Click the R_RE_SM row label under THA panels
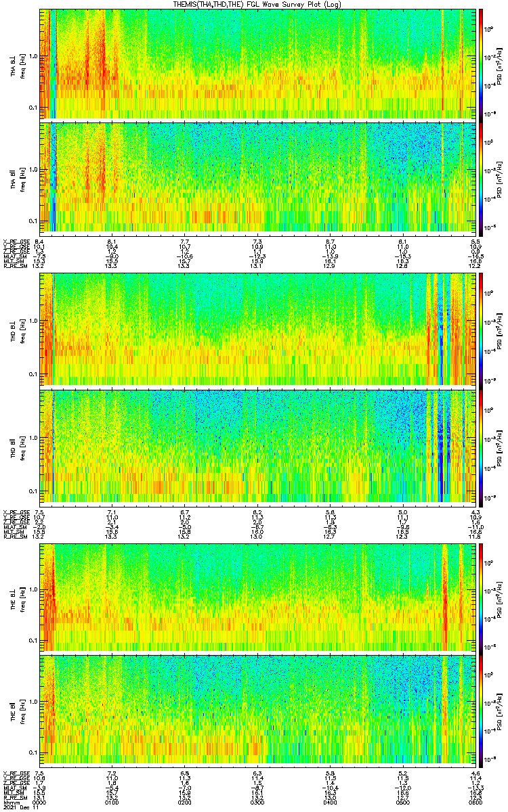This screenshot has height=812, width=508. [x=14, y=265]
